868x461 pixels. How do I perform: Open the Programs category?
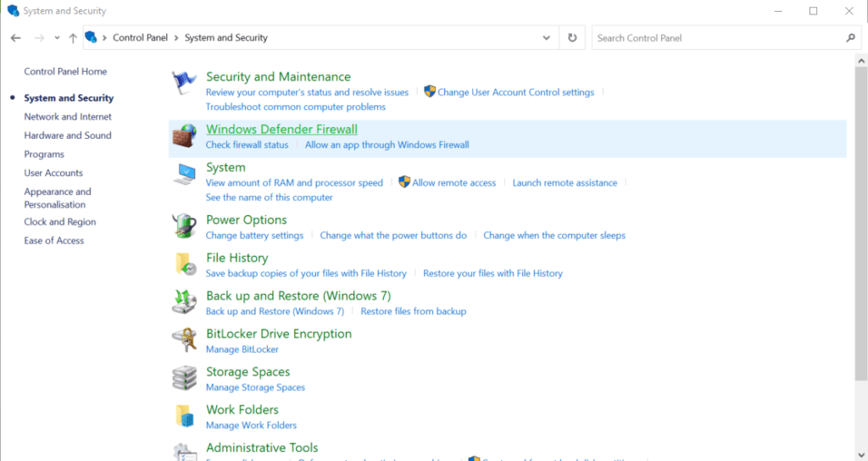pos(44,154)
